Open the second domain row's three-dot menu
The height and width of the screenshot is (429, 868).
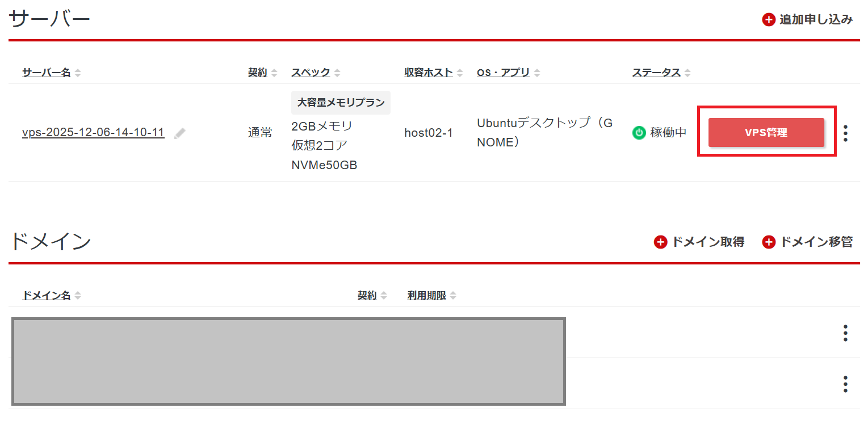point(845,384)
